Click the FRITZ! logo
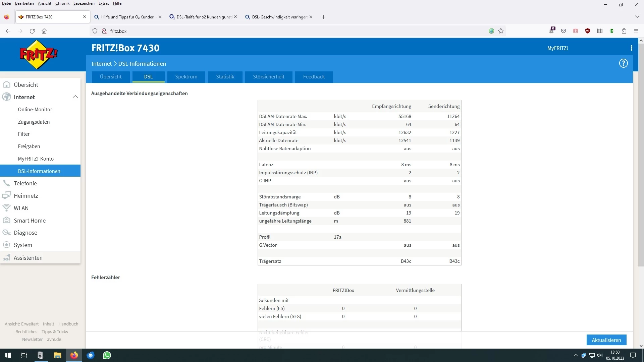 [39, 54]
